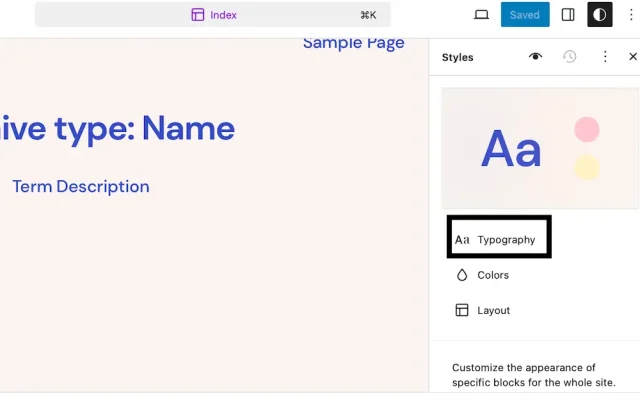
Task: Open the Typography styles section
Action: coord(506,240)
